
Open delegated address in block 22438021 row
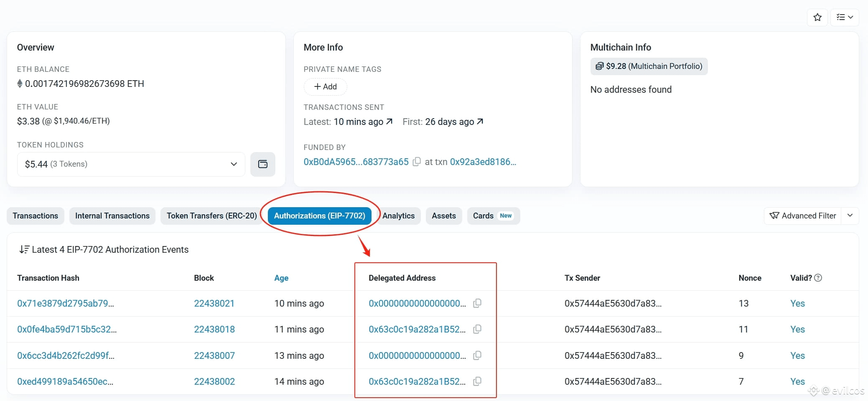(x=417, y=303)
